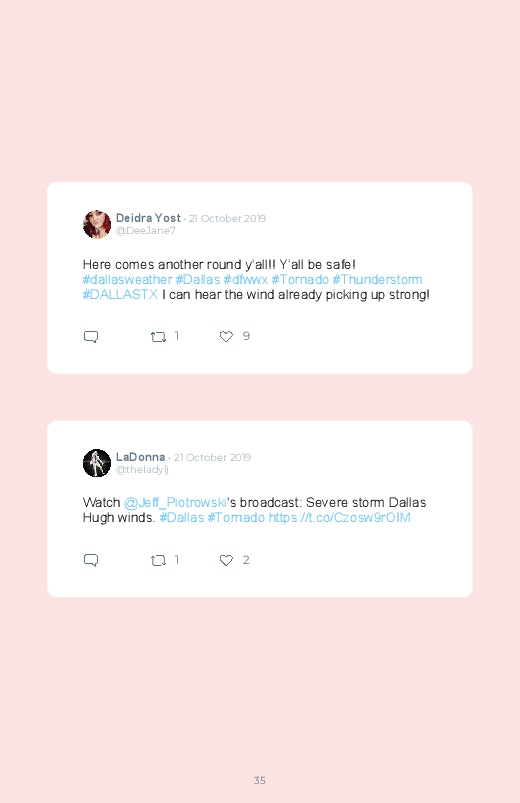Screen dimensions: 520x803
Task: Click the Deidra Yost display name
Action: (148, 218)
